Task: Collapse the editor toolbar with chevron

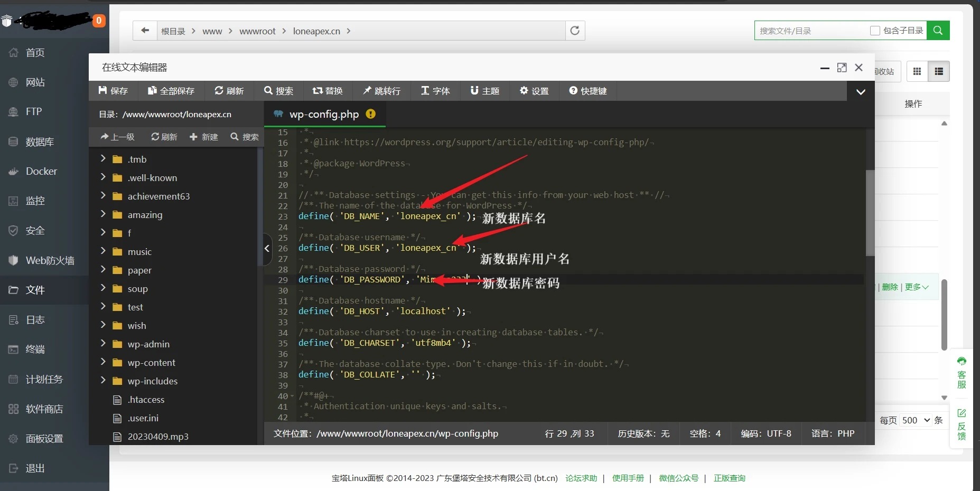Action: [861, 92]
